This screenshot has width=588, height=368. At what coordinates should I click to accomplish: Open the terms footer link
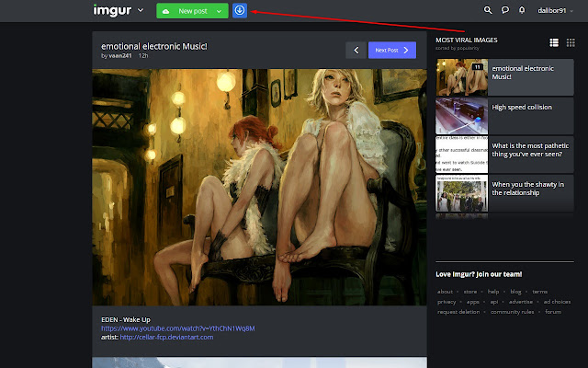click(x=539, y=292)
